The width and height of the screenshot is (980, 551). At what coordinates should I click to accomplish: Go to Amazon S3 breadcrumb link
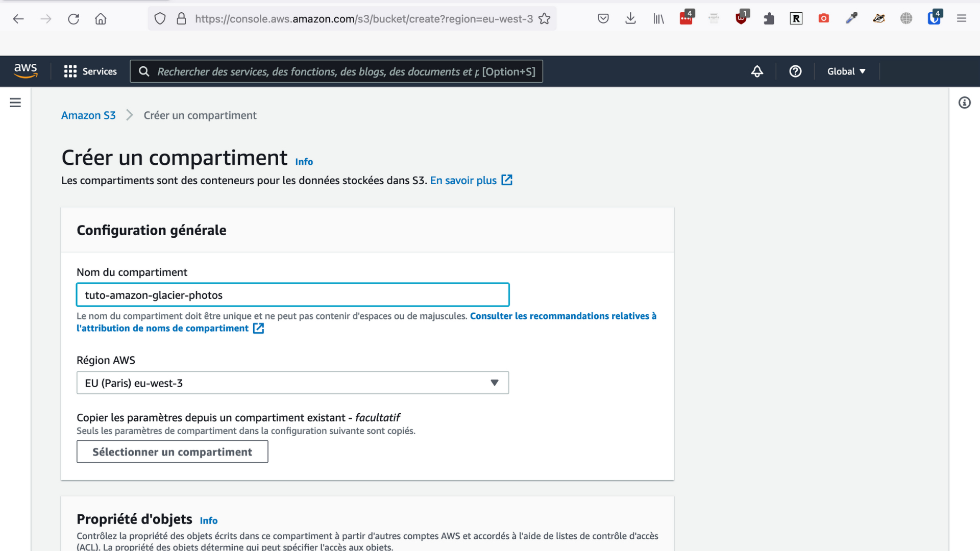click(x=88, y=115)
